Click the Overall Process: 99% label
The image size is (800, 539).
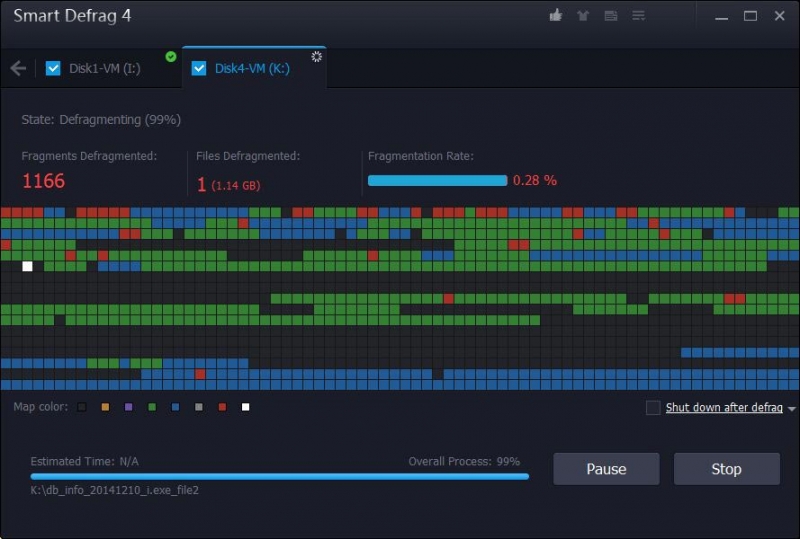click(464, 461)
